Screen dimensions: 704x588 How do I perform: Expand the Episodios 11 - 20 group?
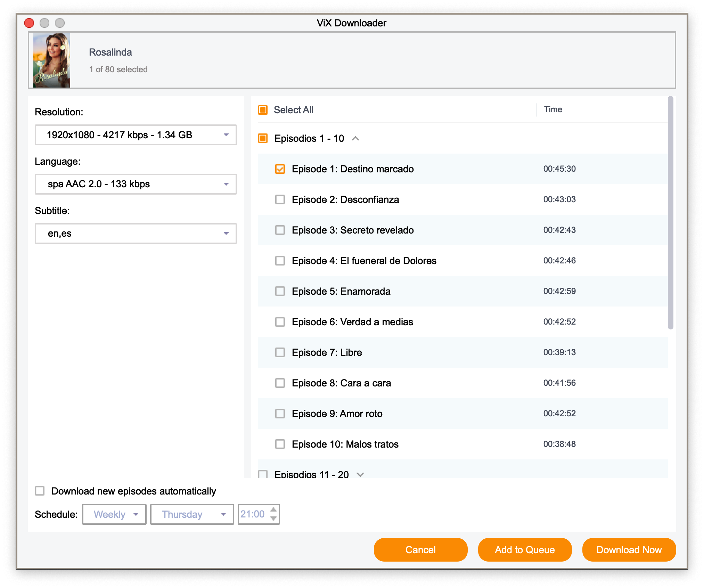[x=360, y=474]
